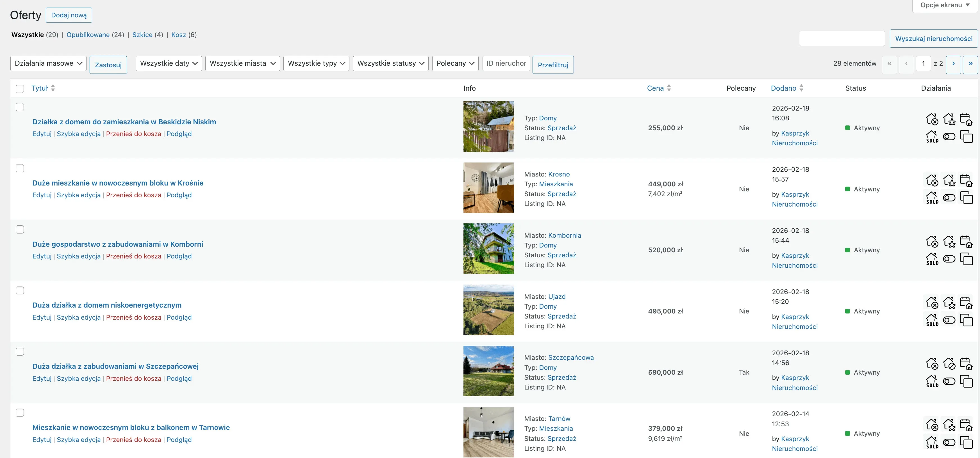The width and height of the screenshot is (980, 458).
Task: Duplicate the Szczepańcowa listing with copy icon
Action: coord(966,381)
